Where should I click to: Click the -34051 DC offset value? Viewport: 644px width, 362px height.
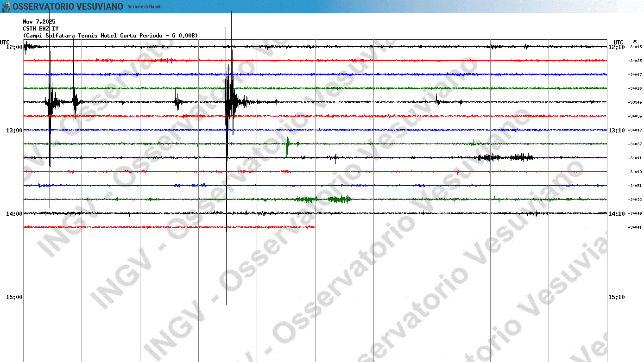click(x=635, y=186)
